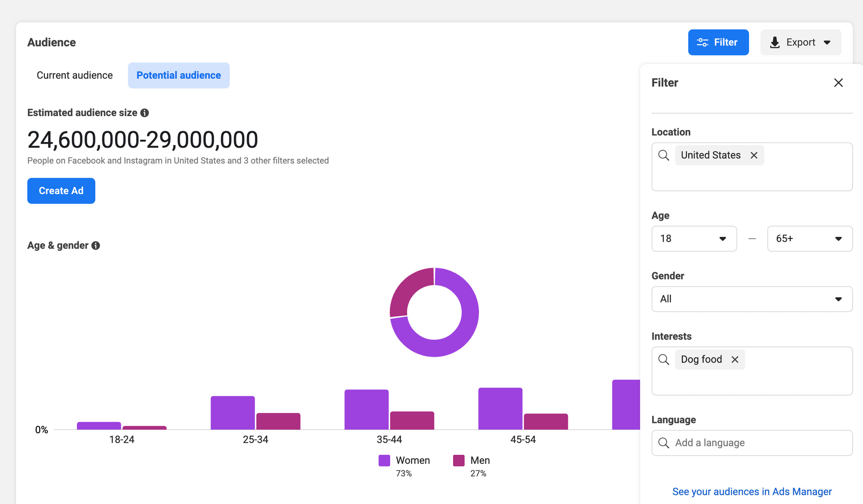
Task: Open the Export dropdown arrow
Action: [x=827, y=42]
